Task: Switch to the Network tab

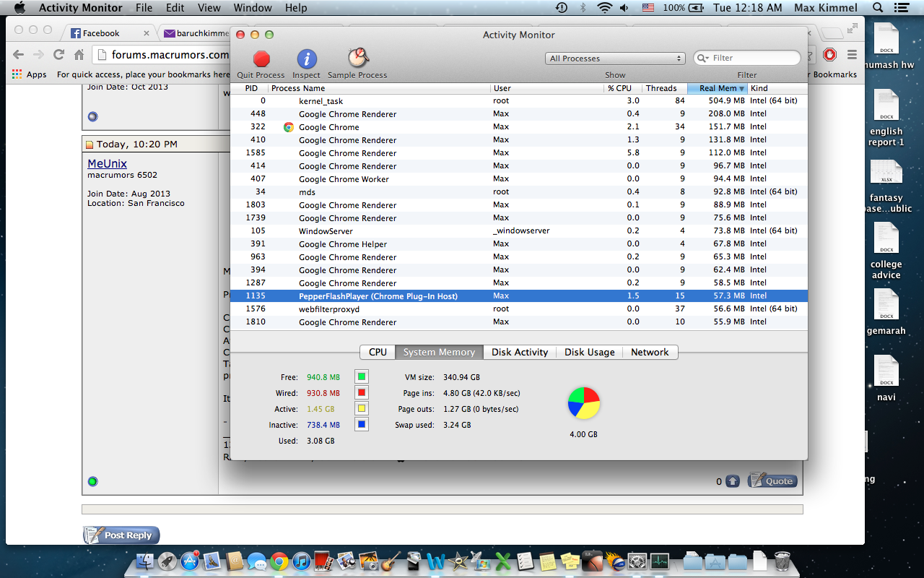Action: pyautogui.click(x=650, y=352)
